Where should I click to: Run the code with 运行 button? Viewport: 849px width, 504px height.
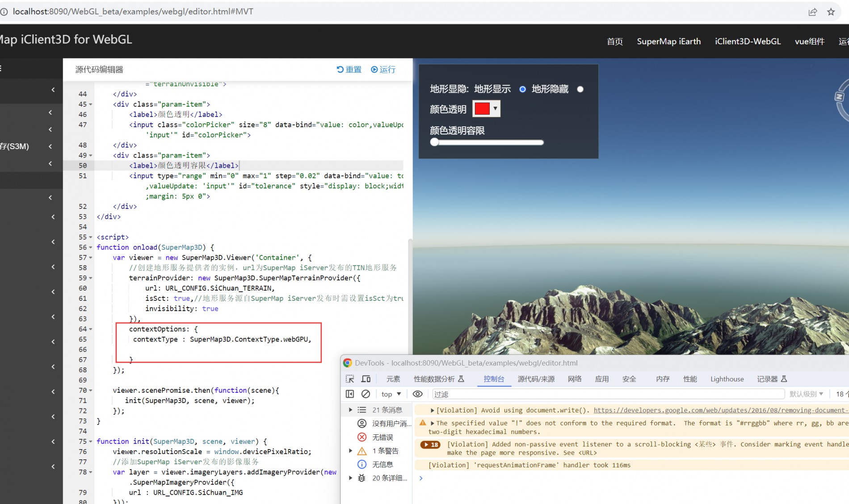383,69
